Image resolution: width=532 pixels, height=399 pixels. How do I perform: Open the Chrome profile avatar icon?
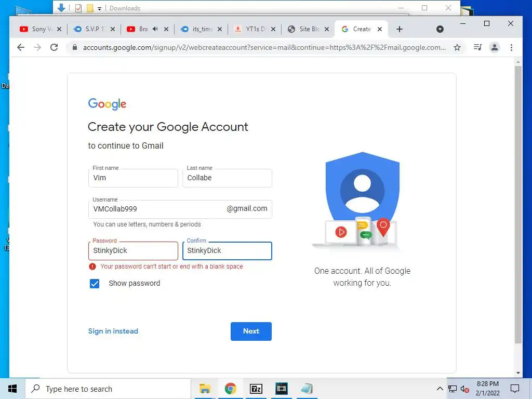495,47
